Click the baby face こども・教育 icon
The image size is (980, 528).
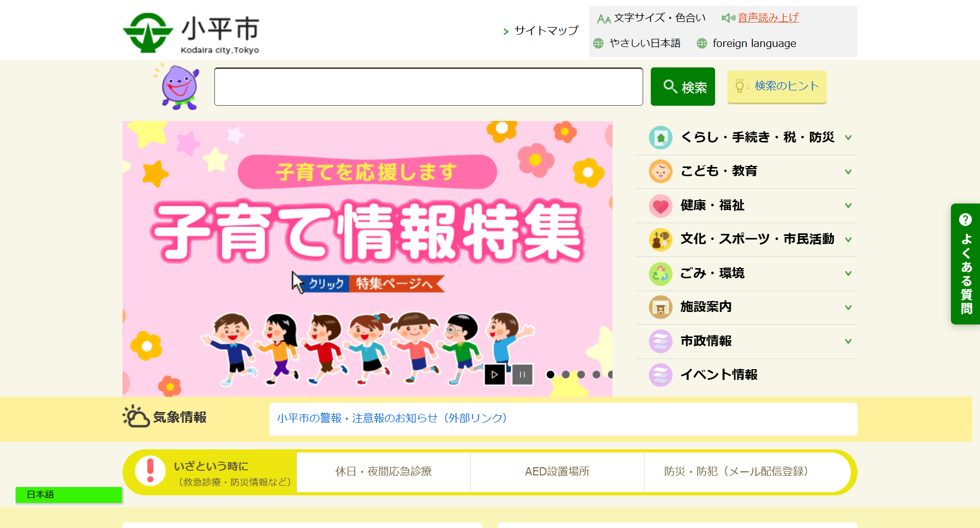660,172
